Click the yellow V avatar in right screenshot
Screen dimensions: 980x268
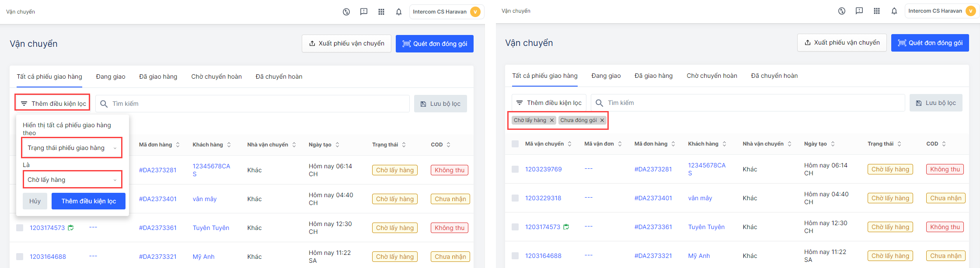pos(971,11)
